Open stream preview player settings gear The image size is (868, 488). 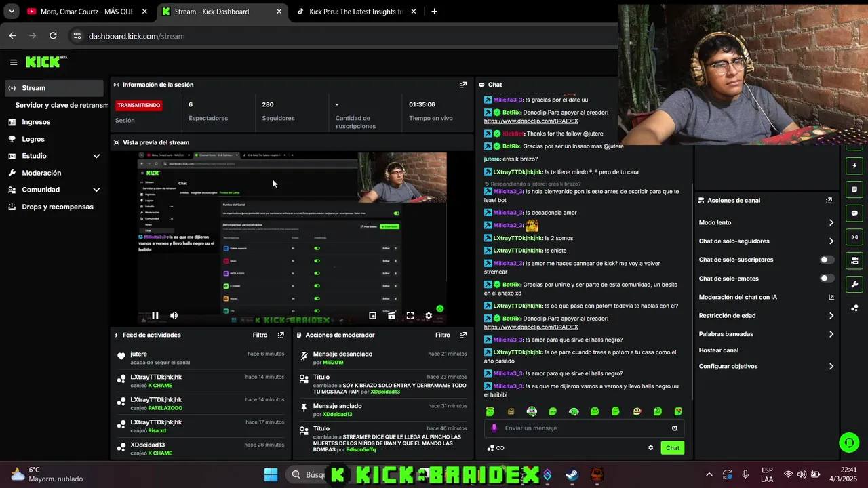pos(429,315)
